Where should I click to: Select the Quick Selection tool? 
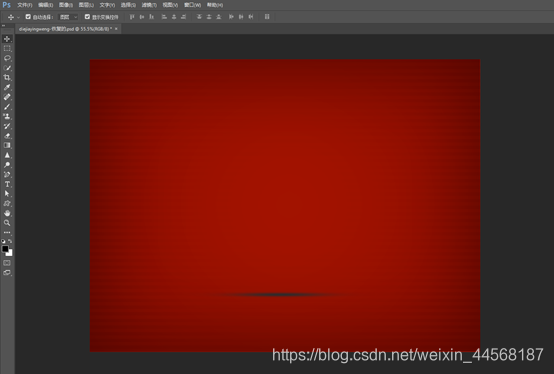coord(7,68)
